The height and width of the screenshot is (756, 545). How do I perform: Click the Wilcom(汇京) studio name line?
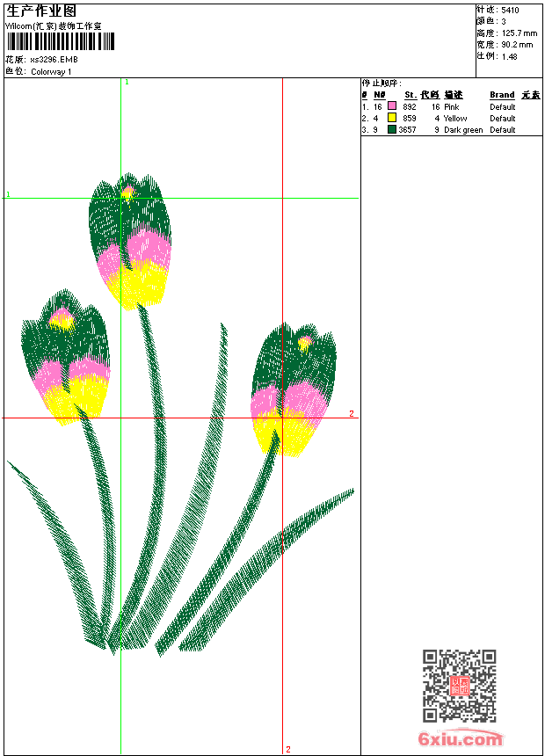tap(54, 26)
